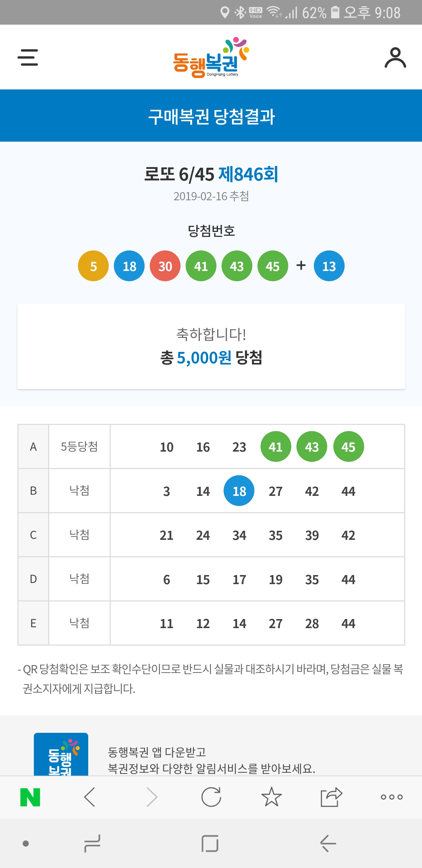Image resolution: width=422 pixels, height=868 pixels.
Task: Tap the blue bonus ball 13
Action: 329,266
